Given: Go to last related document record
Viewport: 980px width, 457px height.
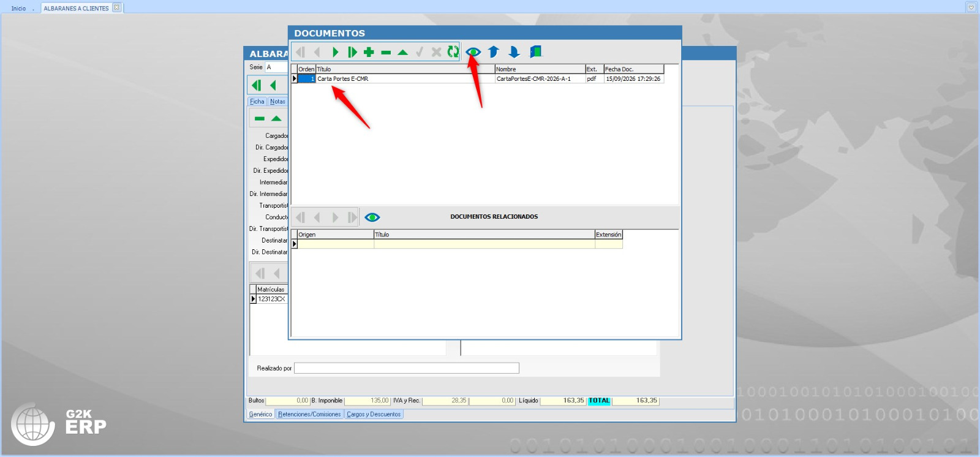Looking at the screenshot, I should pyautogui.click(x=352, y=217).
